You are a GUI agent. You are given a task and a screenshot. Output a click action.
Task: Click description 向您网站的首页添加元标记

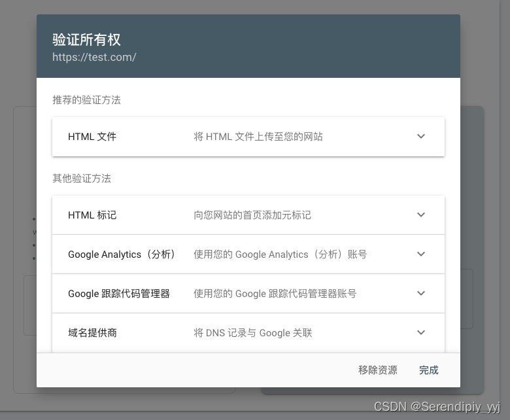252,215
